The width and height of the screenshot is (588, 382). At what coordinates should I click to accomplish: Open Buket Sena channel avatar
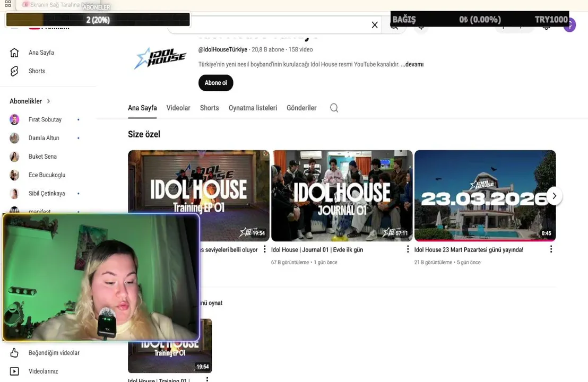(14, 157)
